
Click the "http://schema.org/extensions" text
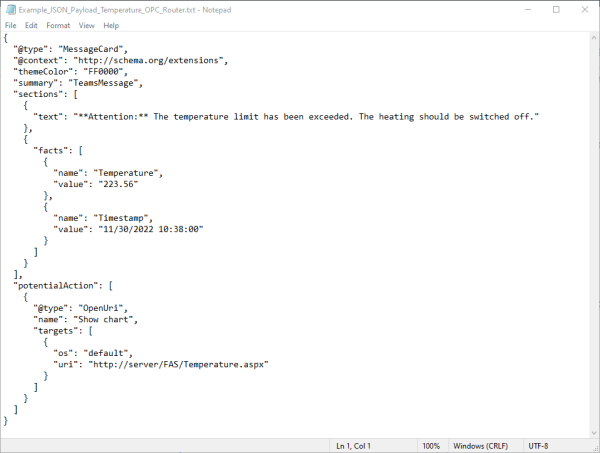[x=148, y=60]
